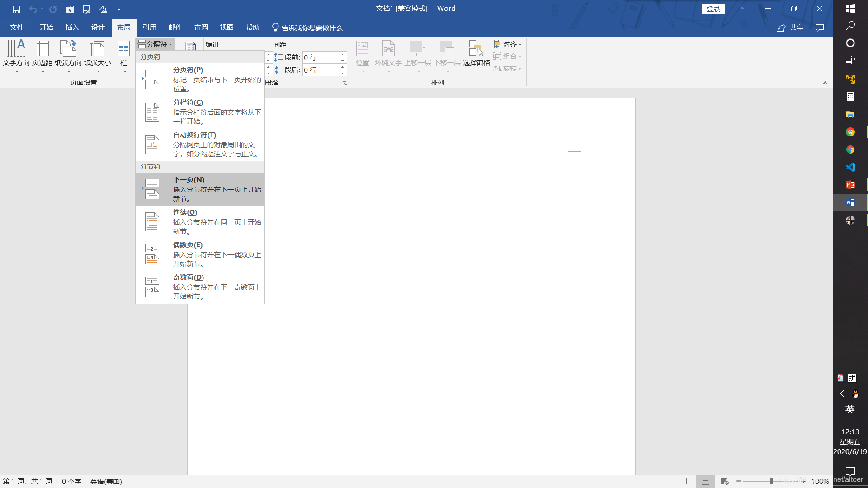The image size is (868, 488).
Task: Click ribbon display options icon
Action: [742, 9]
